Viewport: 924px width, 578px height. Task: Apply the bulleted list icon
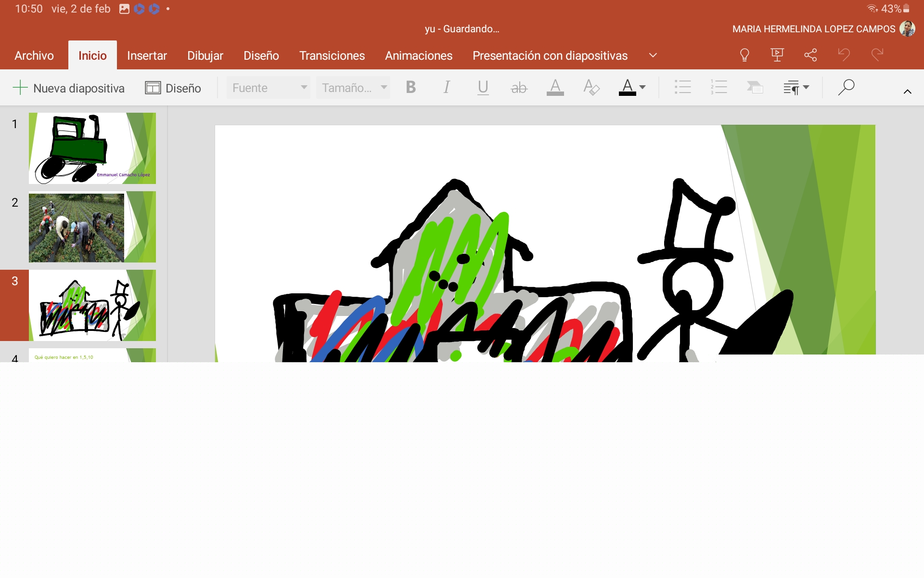[x=682, y=87]
